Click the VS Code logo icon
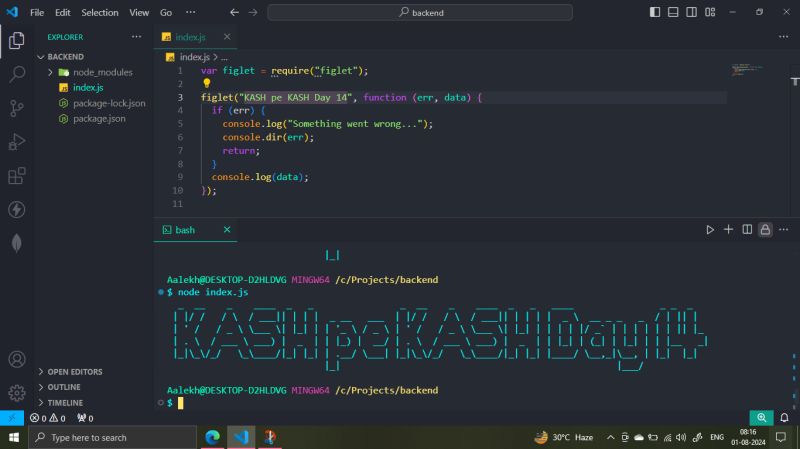The image size is (800, 449). 12,12
